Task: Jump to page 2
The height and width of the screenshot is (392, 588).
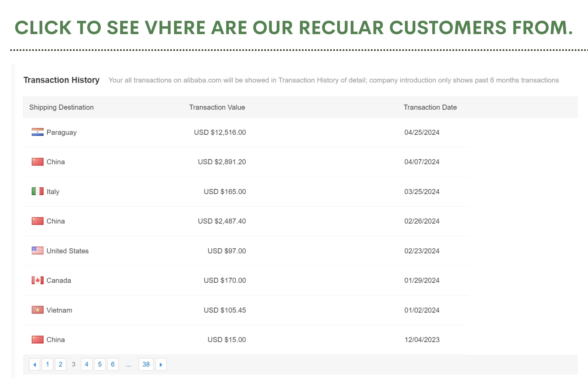Action: (60, 364)
